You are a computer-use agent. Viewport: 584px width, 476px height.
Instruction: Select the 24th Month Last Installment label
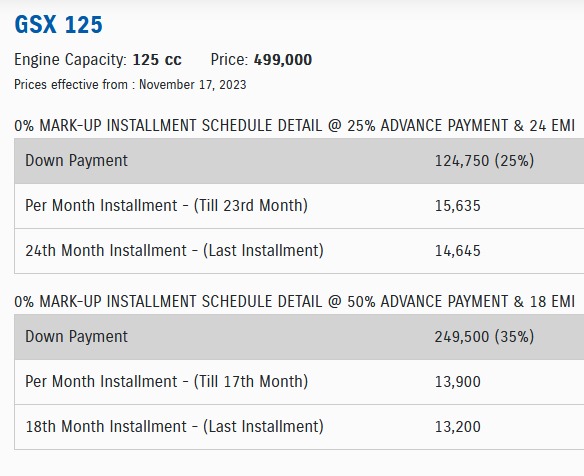(x=174, y=251)
